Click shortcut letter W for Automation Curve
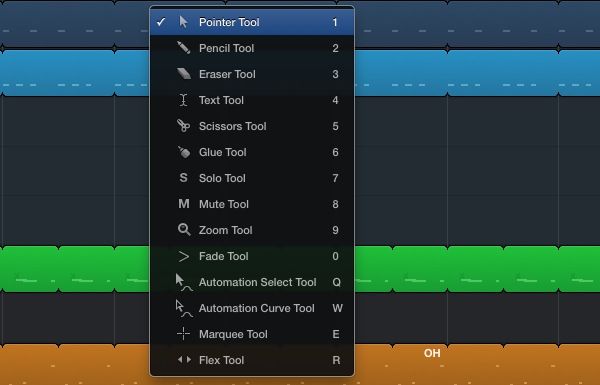 [338, 308]
